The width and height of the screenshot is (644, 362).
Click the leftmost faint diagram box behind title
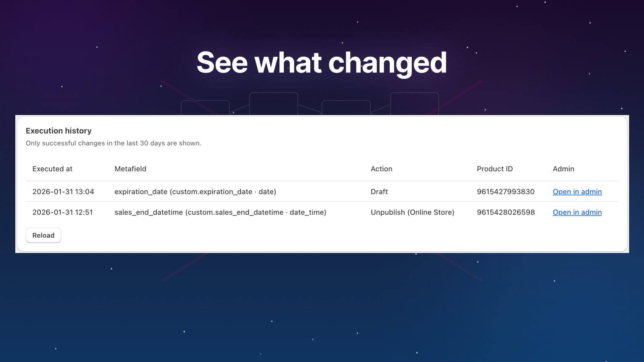[205, 108]
